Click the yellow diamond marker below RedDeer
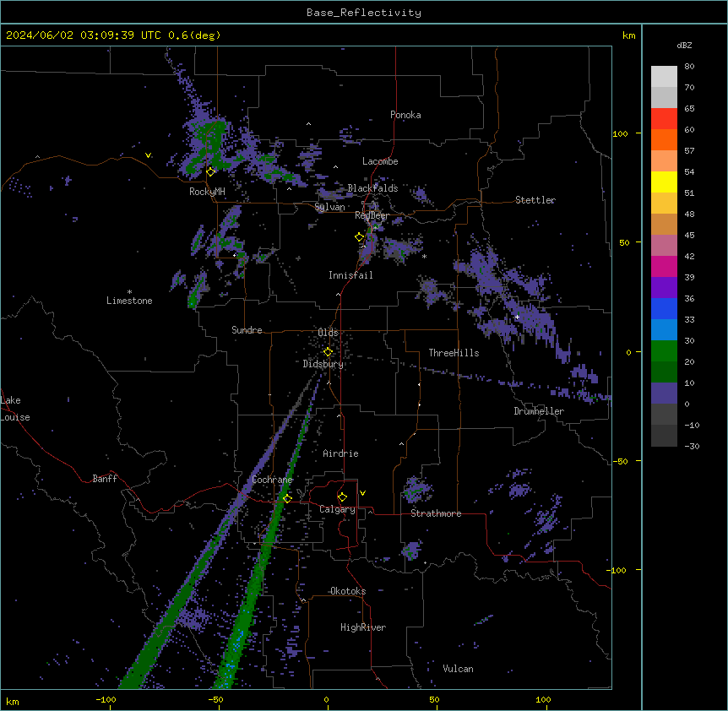This screenshot has height=711, width=728. click(x=360, y=237)
